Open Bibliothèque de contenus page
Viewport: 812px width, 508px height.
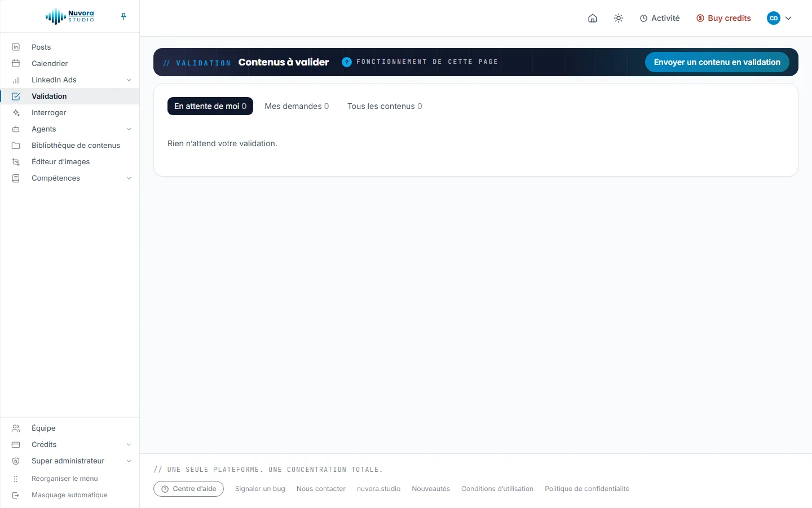(x=70, y=145)
